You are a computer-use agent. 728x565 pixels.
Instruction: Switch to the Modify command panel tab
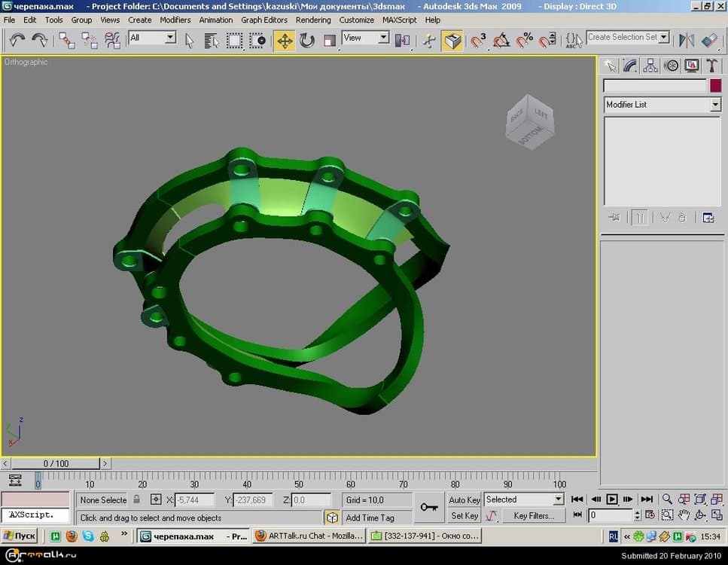(630, 66)
